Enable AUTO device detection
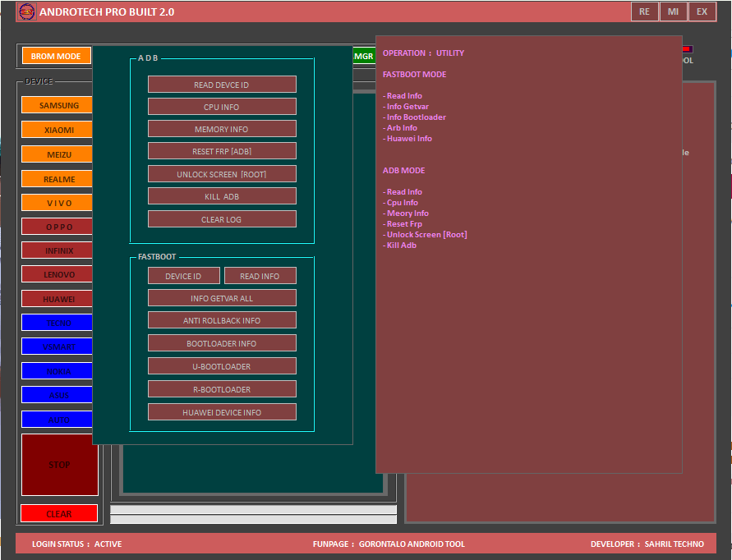 pos(58,419)
